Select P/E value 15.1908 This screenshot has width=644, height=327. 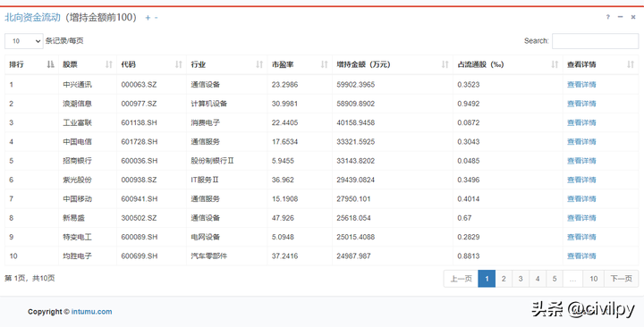point(284,199)
